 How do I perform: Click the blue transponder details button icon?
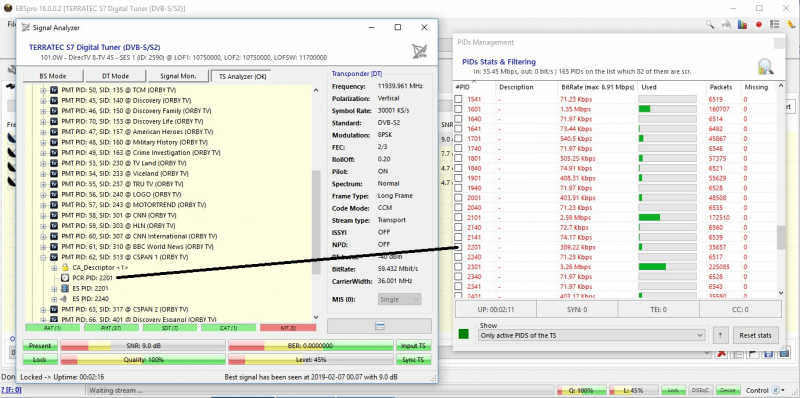tap(379, 326)
